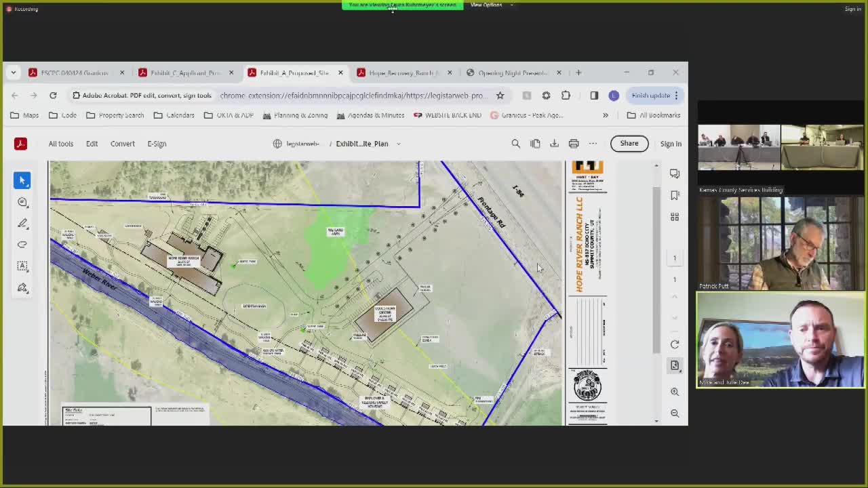This screenshot has height=488, width=868.
Task: Select the arrow selection tool in Acrobat
Action: 22,180
